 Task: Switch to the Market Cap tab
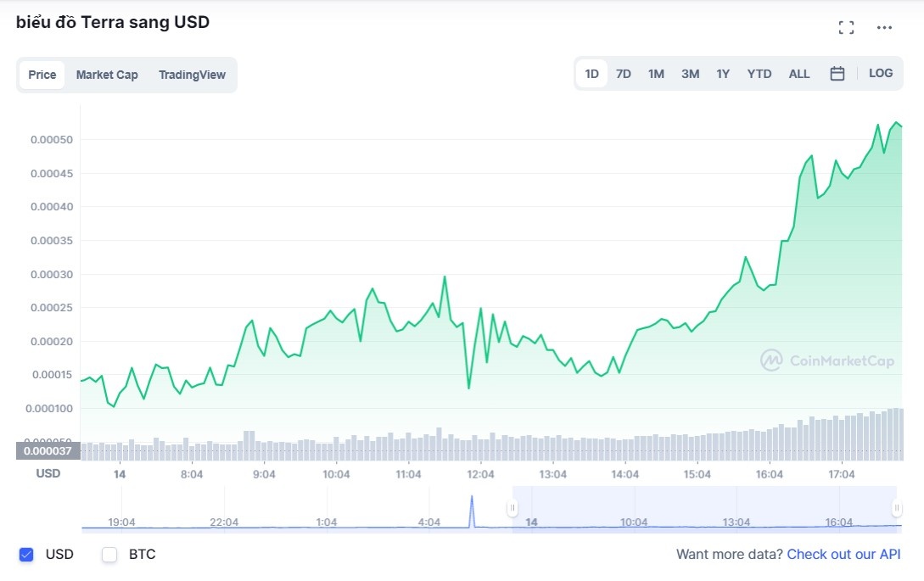click(107, 75)
